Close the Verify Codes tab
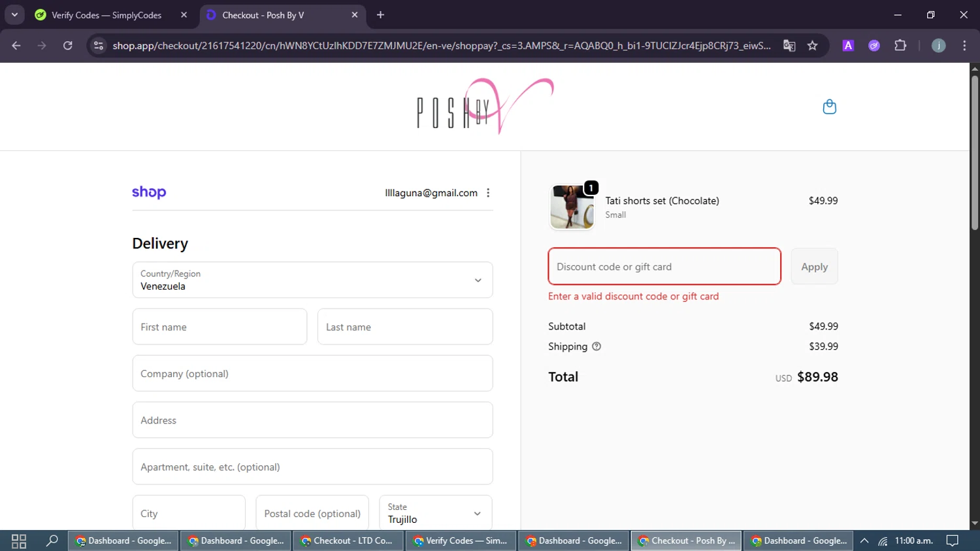Image resolution: width=980 pixels, height=551 pixels. tap(184, 14)
